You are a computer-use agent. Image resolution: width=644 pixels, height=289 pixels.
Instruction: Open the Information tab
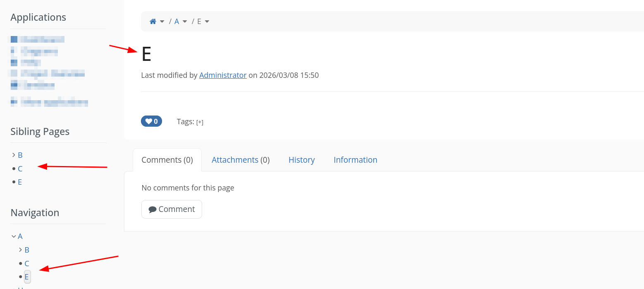click(x=355, y=160)
